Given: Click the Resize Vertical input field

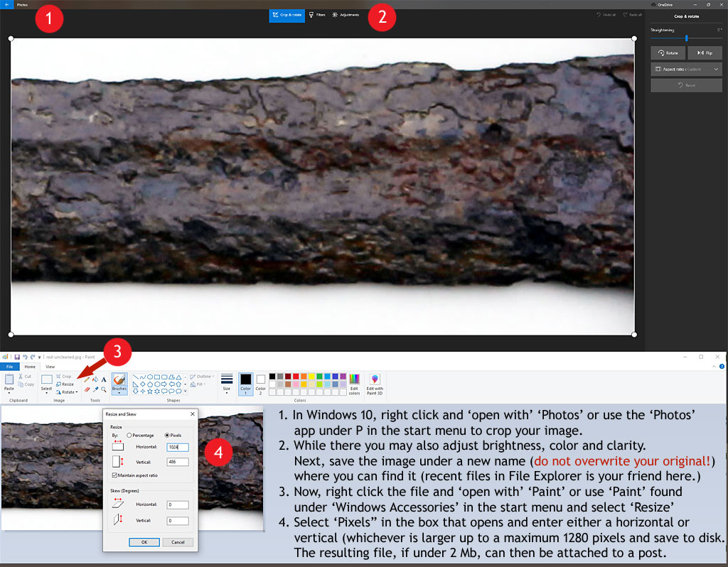Looking at the screenshot, I should (178, 462).
